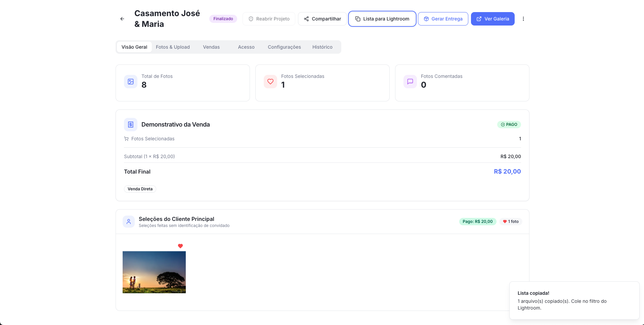Click the Gerar Entrega button

[443, 19]
